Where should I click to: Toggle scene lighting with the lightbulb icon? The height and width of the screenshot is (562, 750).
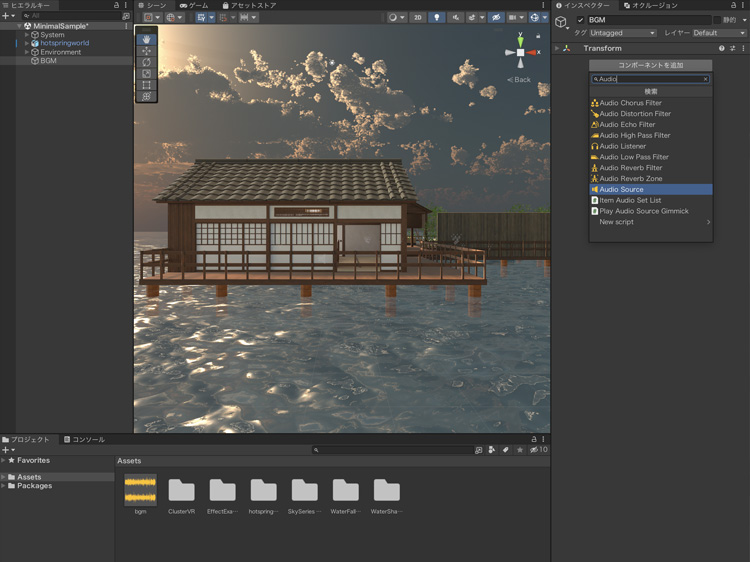point(436,17)
